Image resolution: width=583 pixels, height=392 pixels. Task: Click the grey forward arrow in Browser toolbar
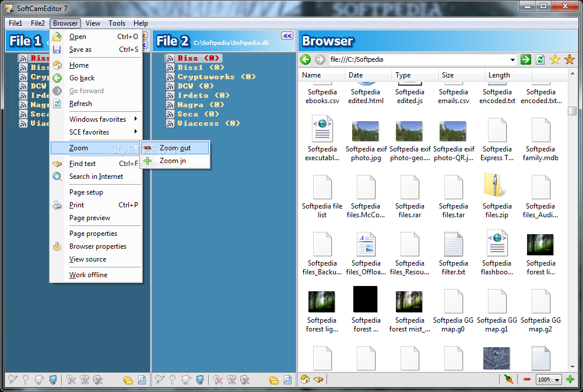[x=319, y=59]
